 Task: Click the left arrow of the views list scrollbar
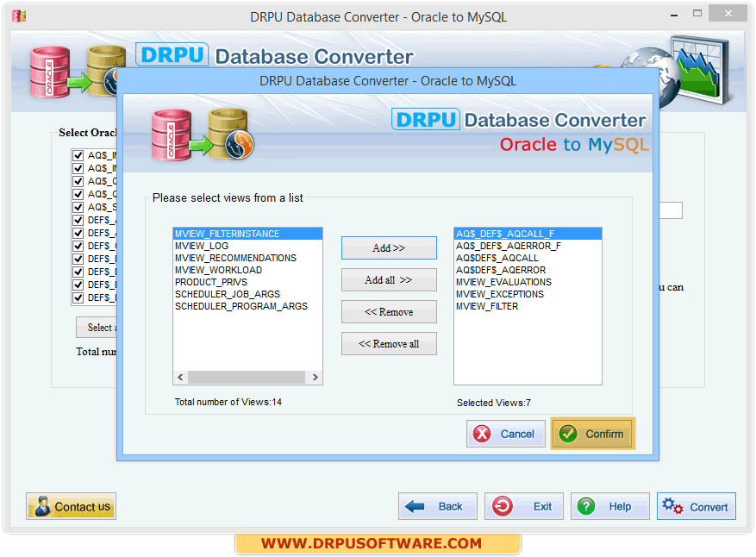pos(180,377)
